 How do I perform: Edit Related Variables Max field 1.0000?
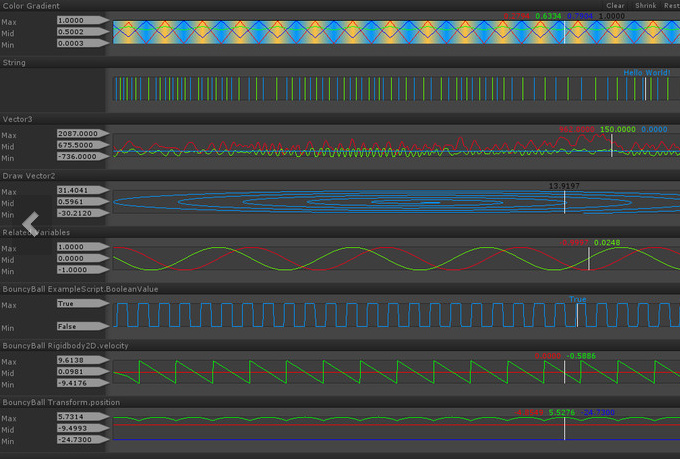point(82,247)
